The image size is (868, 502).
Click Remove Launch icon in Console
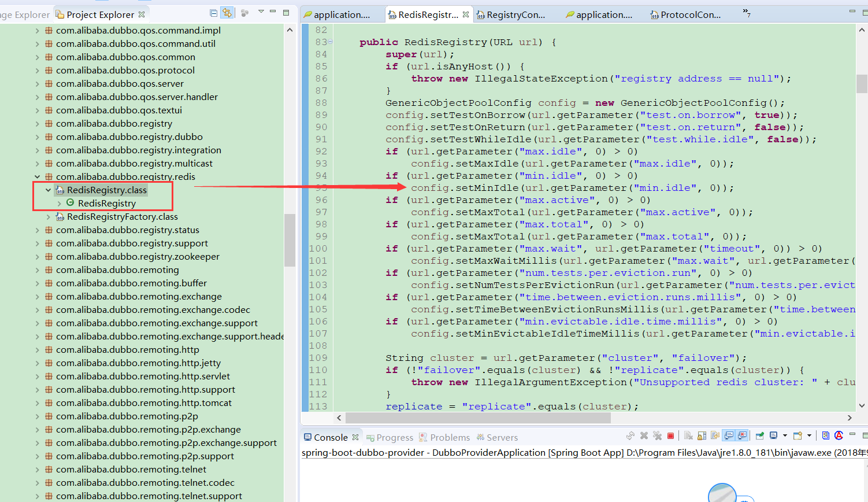644,435
